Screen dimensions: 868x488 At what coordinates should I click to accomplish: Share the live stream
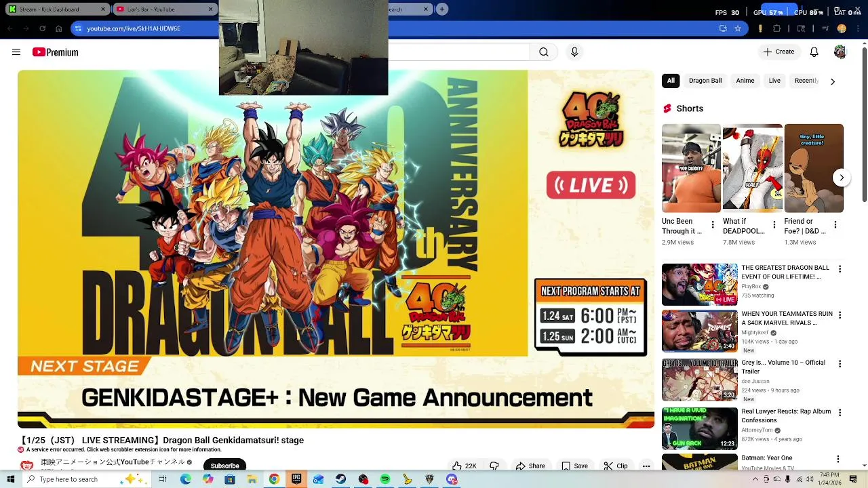pos(530,466)
